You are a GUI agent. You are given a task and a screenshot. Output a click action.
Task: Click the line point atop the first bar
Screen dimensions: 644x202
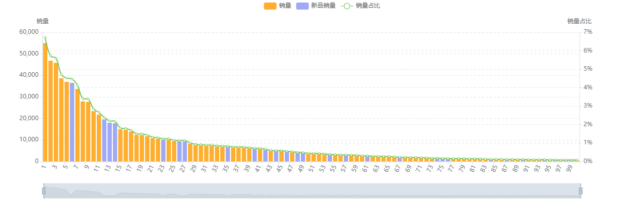[45, 37]
